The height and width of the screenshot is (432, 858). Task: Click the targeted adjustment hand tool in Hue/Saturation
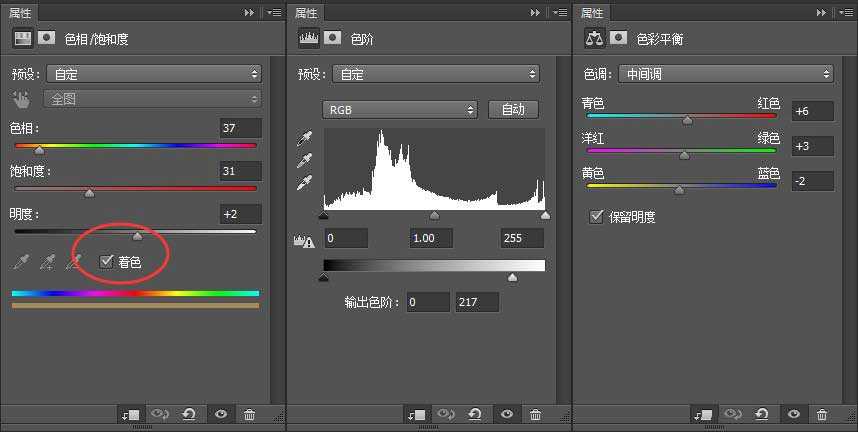(21, 99)
